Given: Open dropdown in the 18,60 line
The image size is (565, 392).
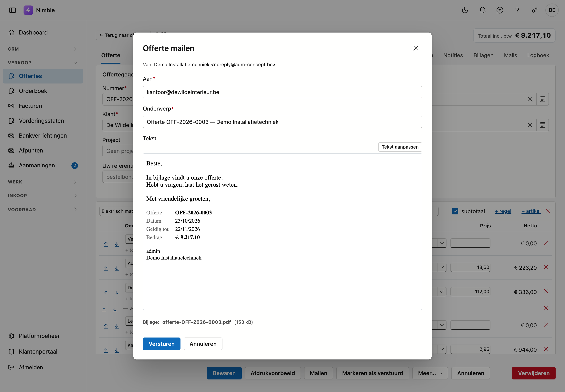Looking at the screenshot, I should pyautogui.click(x=442, y=267).
